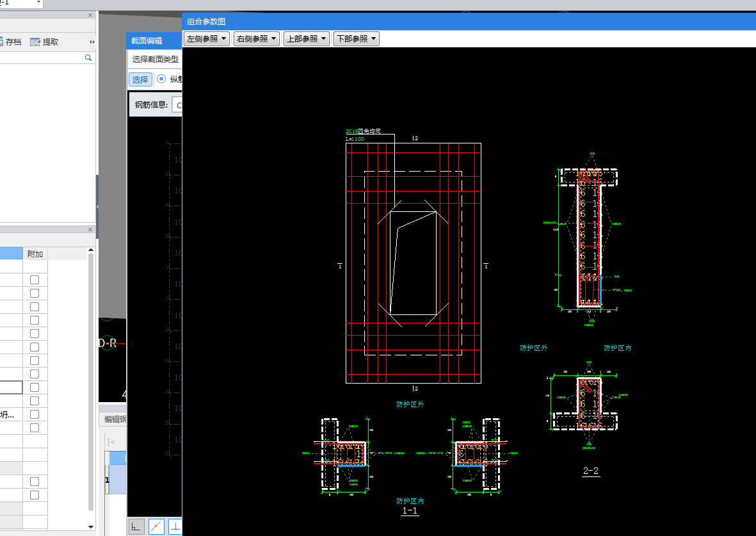756x536 pixels.
Task: Click the properties scrollbar down arrow
Action: [x=91, y=527]
